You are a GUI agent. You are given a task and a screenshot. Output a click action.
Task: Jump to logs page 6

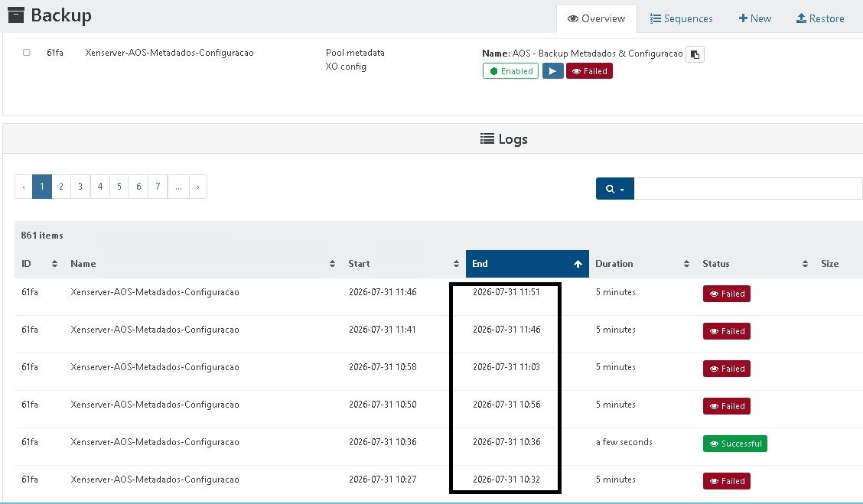pos(138,187)
